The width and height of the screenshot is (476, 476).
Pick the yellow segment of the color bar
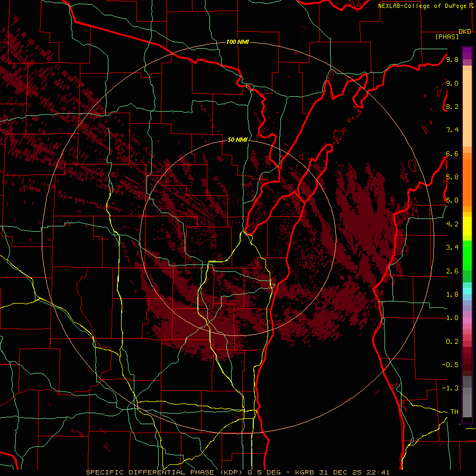[x=467, y=226]
